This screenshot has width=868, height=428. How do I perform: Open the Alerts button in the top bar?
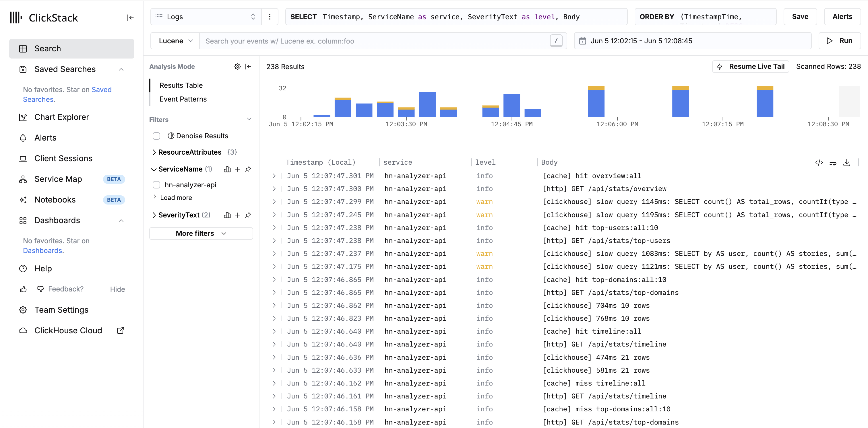pos(842,17)
